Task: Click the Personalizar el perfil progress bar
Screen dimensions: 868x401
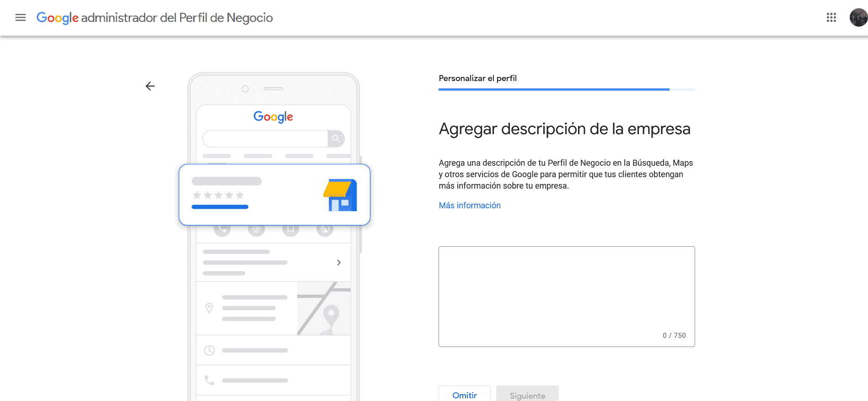Action: tap(567, 89)
